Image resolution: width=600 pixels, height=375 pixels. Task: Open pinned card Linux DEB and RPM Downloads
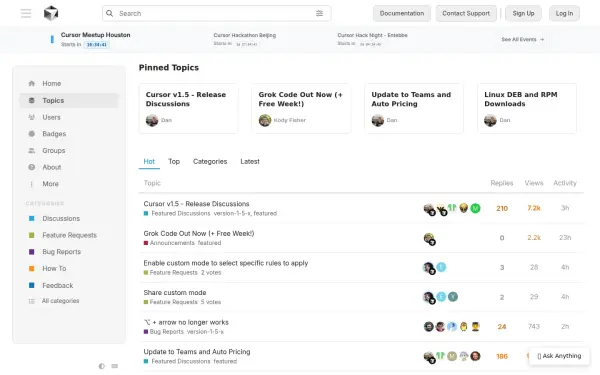(x=527, y=109)
